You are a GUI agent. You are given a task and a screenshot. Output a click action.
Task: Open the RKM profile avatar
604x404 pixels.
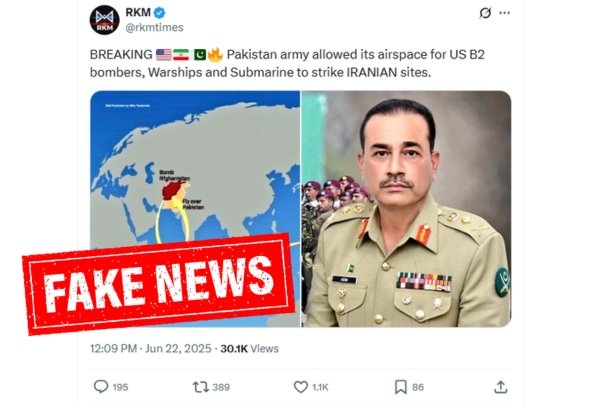pyautogui.click(x=104, y=20)
